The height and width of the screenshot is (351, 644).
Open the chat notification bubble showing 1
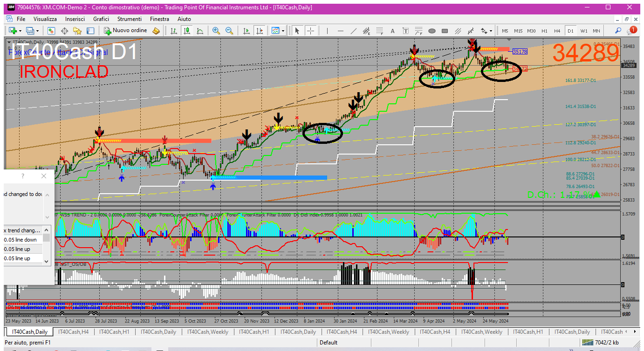coord(632,30)
